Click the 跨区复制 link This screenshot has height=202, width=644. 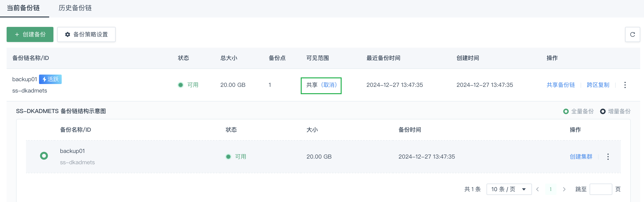coord(598,85)
